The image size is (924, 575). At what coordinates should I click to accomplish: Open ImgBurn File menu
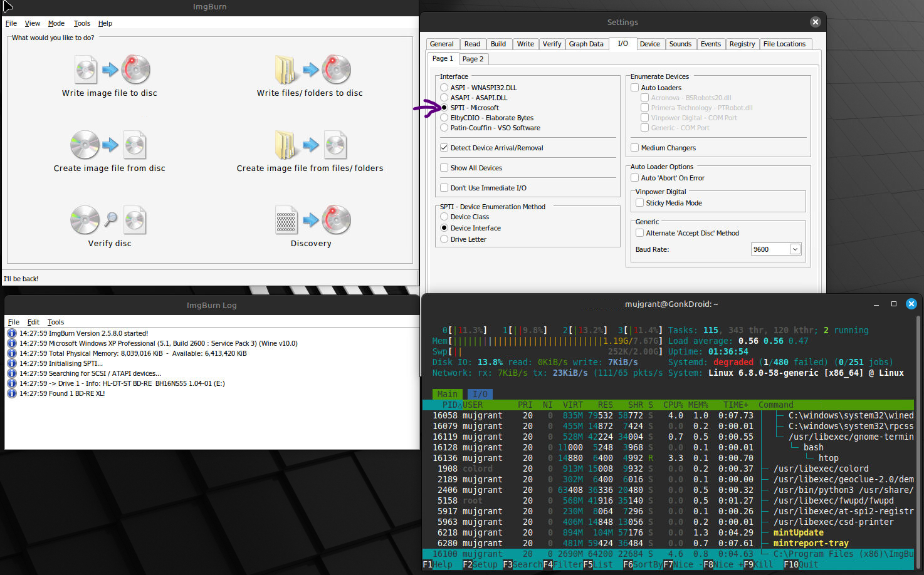(x=11, y=23)
